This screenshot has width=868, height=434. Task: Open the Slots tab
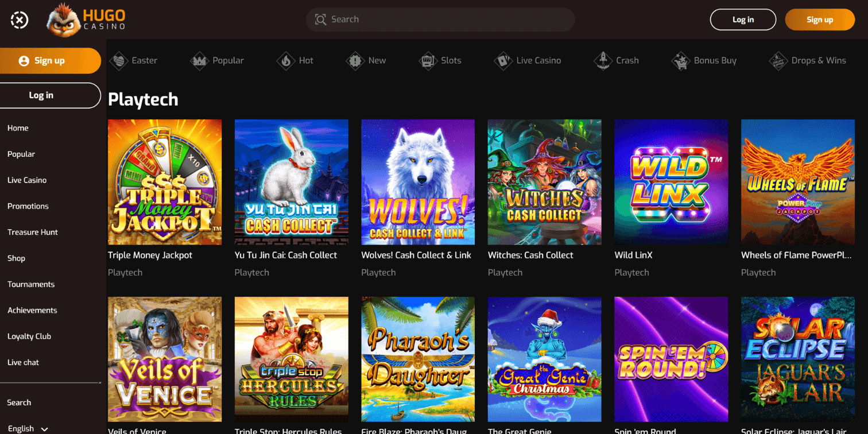click(440, 60)
